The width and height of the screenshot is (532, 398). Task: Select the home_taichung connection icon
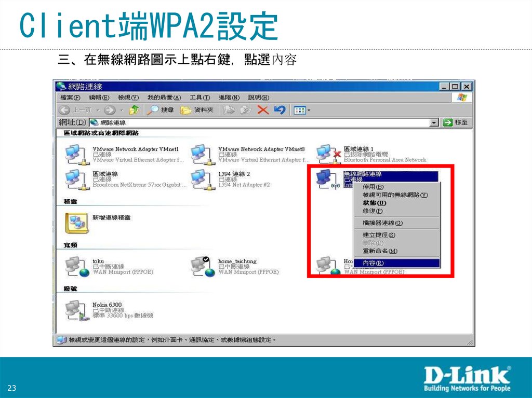(x=203, y=267)
